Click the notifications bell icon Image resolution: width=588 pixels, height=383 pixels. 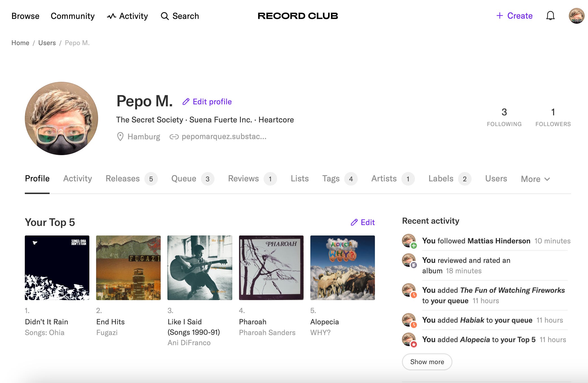point(550,16)
